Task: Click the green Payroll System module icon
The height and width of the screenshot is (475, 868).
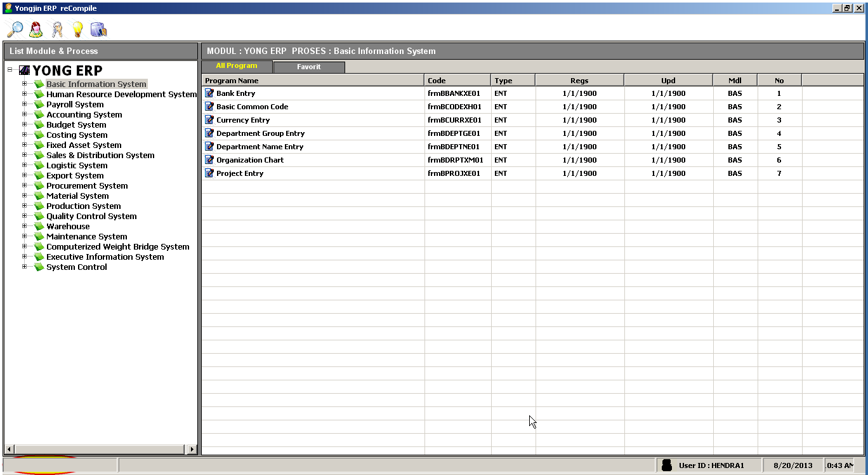Action: [39, 105]
